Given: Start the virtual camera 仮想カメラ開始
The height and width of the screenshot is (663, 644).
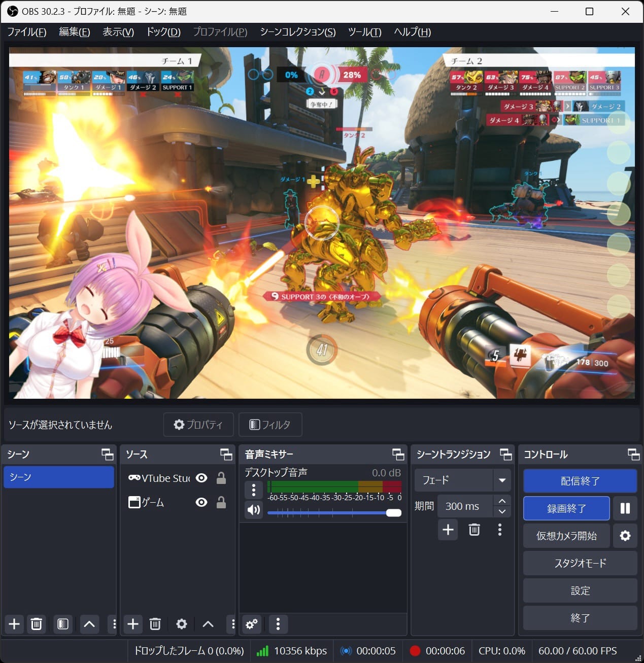Looking at the screenshot, I should pyautogui.click(x=566, y=536).
